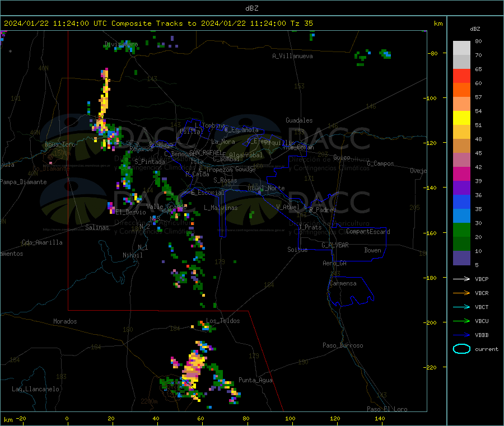The height and width of the screenshot is (426, 504).
Task: Click the orange VBCR arrow legend icon
Action: [461, 293]
